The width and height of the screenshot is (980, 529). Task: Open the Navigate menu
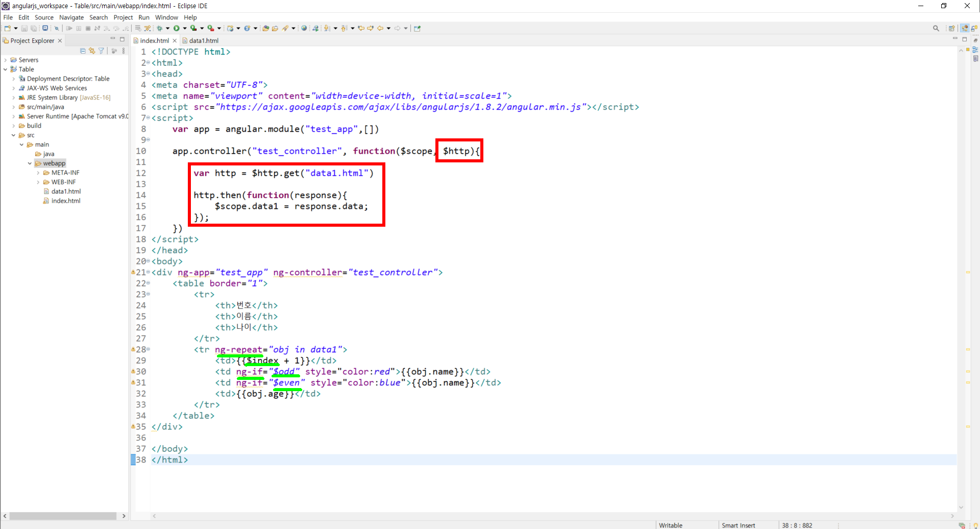[x=71, y=17]
